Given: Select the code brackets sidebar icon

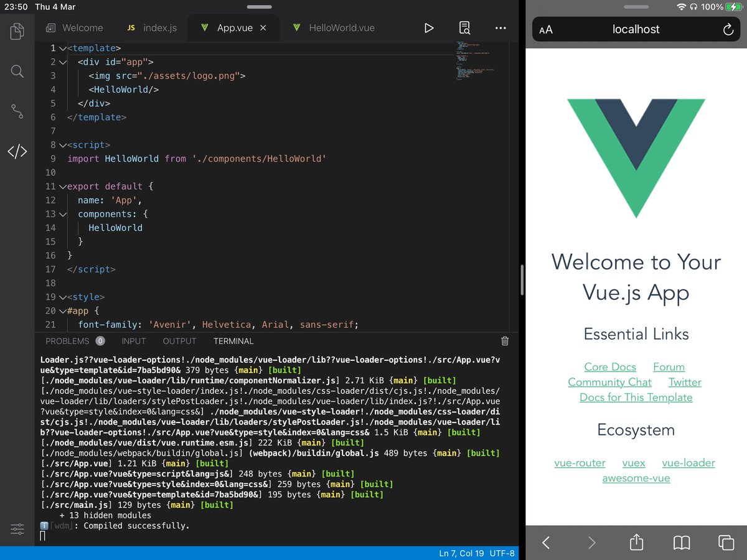Looking at the screenshot, I should tap(17, 151).
